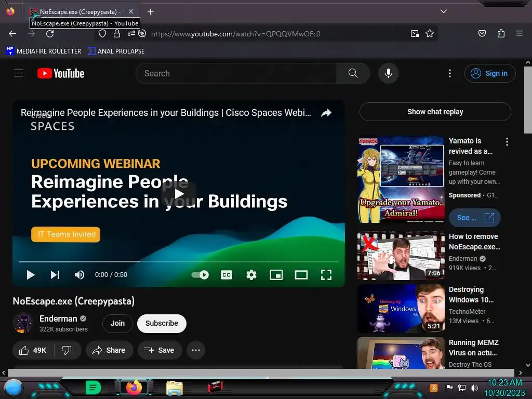The width and height of the screenshot is (532, 399).
Task: Open Destroying Windows 10 video thumbnail
Action: [401, 309]
